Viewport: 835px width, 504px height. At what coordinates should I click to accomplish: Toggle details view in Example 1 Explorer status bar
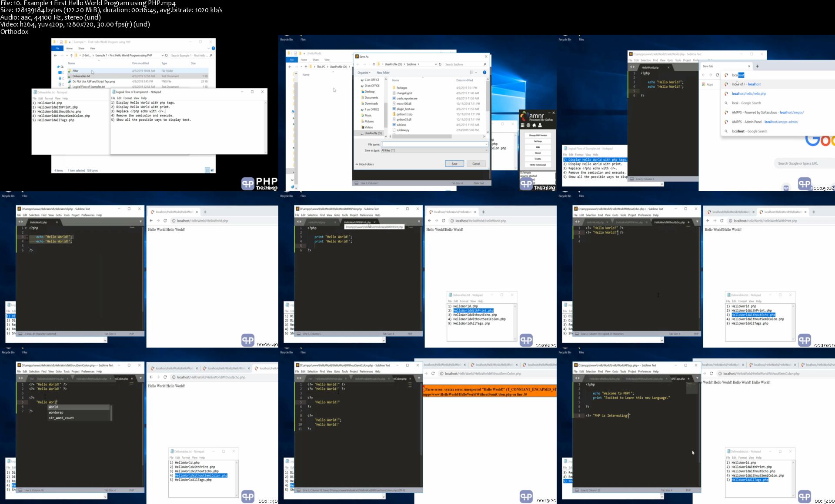(207, 170)
